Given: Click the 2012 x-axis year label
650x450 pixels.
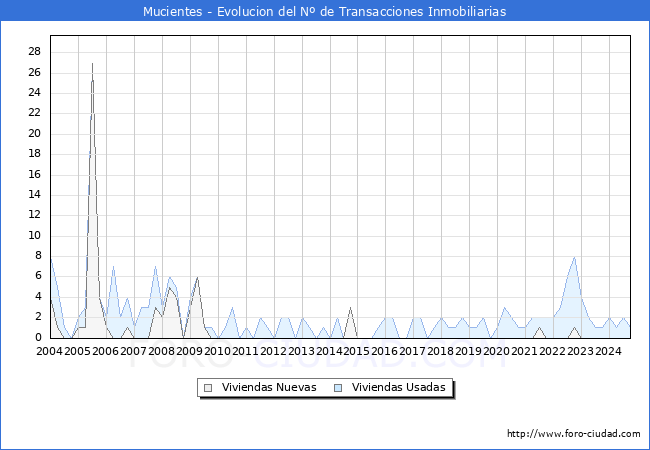Looking at the screenshot, I should [273, 351].
